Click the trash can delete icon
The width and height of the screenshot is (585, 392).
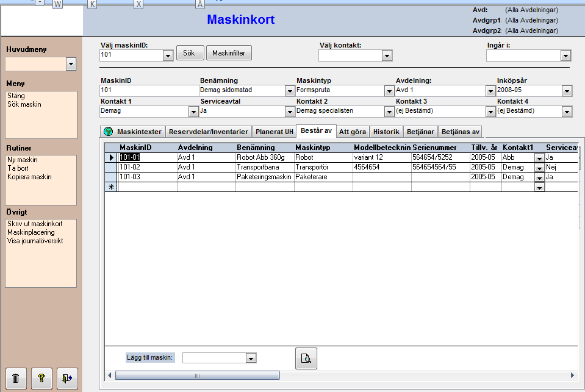(16, 378)
